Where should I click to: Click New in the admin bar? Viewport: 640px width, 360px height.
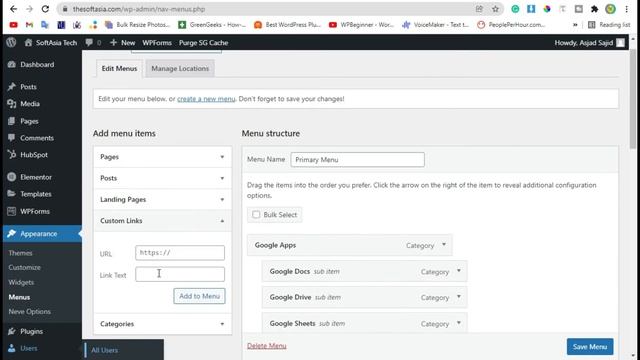(x=122, y=42)
